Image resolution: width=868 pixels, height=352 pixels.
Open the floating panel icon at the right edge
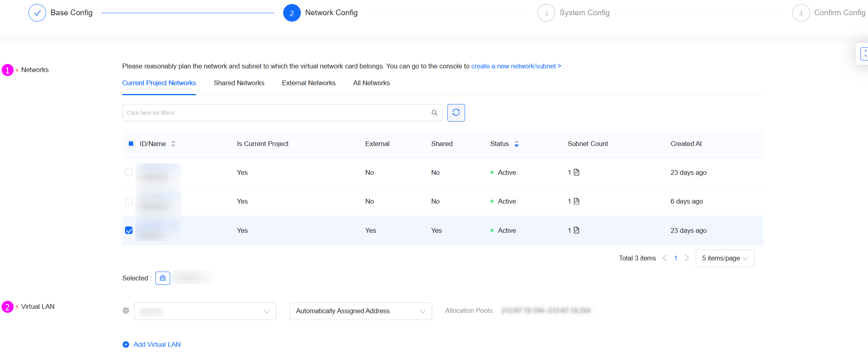point(864,54)
